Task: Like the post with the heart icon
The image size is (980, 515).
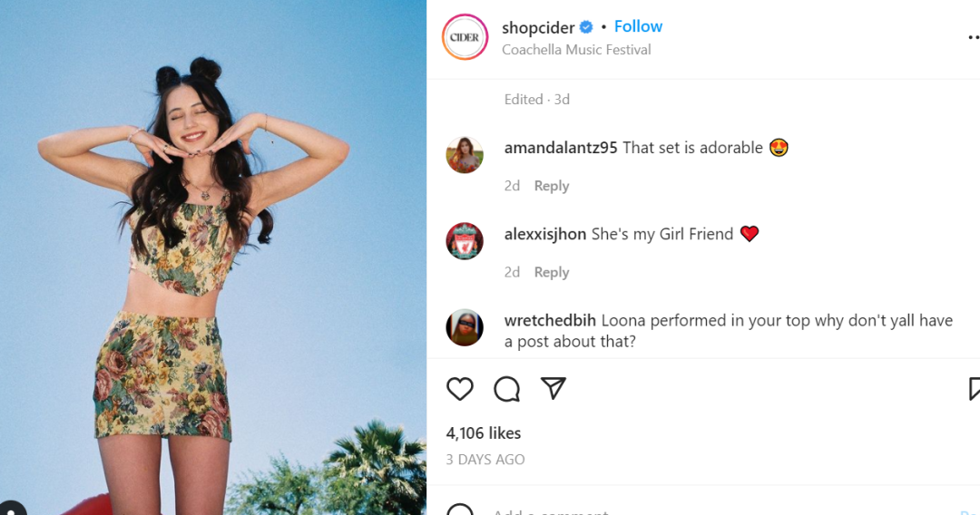Action: click(460, 389)
